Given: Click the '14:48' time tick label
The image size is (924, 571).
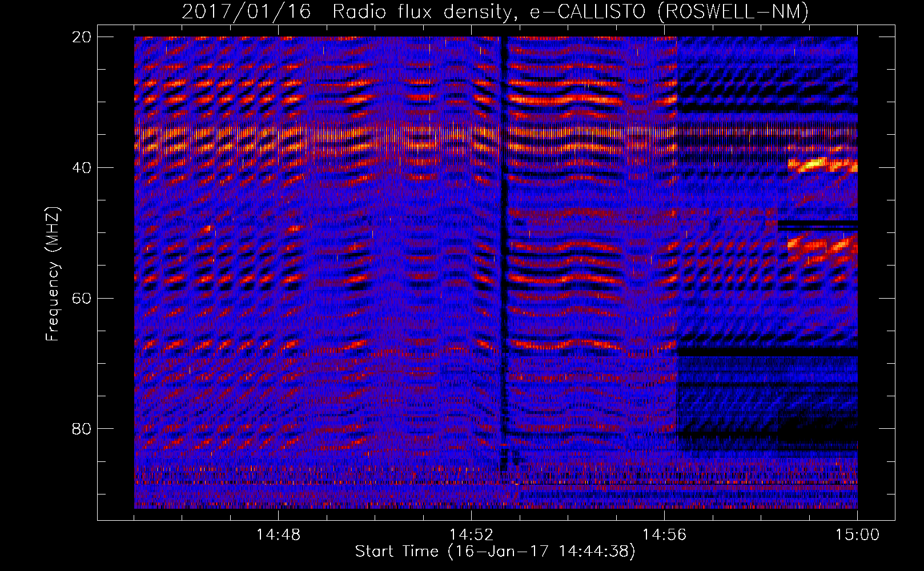Looking at the screenshot, I should coord(278,535).
